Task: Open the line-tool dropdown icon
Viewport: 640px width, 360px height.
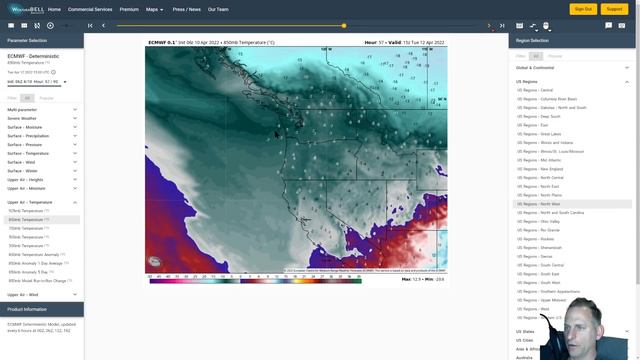Action: tap(533, 26)
